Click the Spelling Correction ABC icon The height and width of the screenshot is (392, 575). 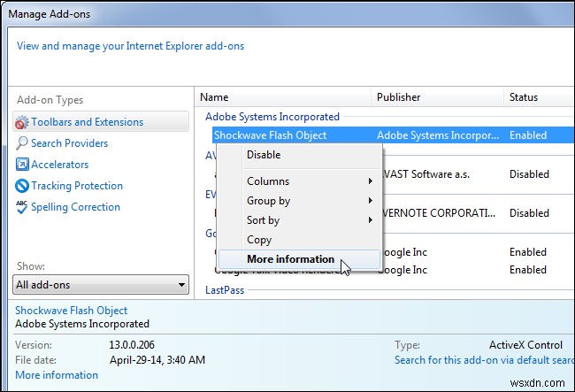click(22, 207)
